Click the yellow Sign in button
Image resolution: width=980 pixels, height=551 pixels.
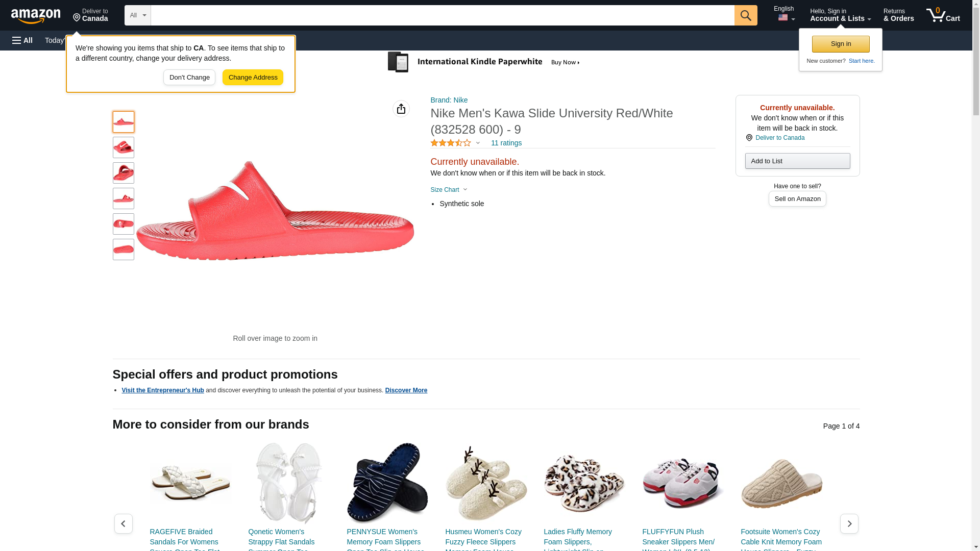841,44
